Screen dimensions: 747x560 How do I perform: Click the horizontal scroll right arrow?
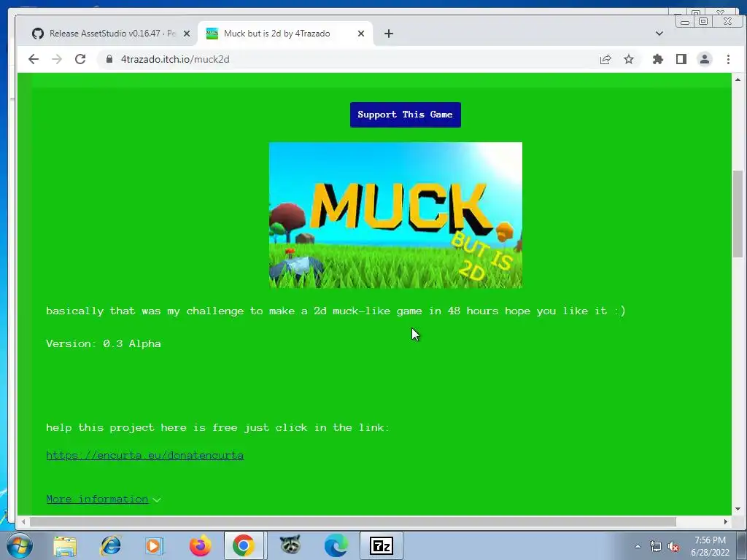pyautogui.click(x=726, y=522)
